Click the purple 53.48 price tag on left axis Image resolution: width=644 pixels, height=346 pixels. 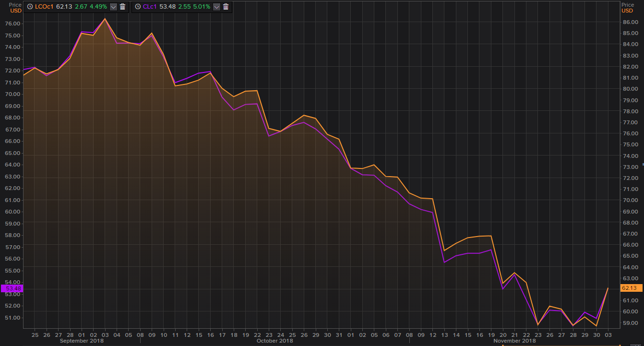[12, 288]
